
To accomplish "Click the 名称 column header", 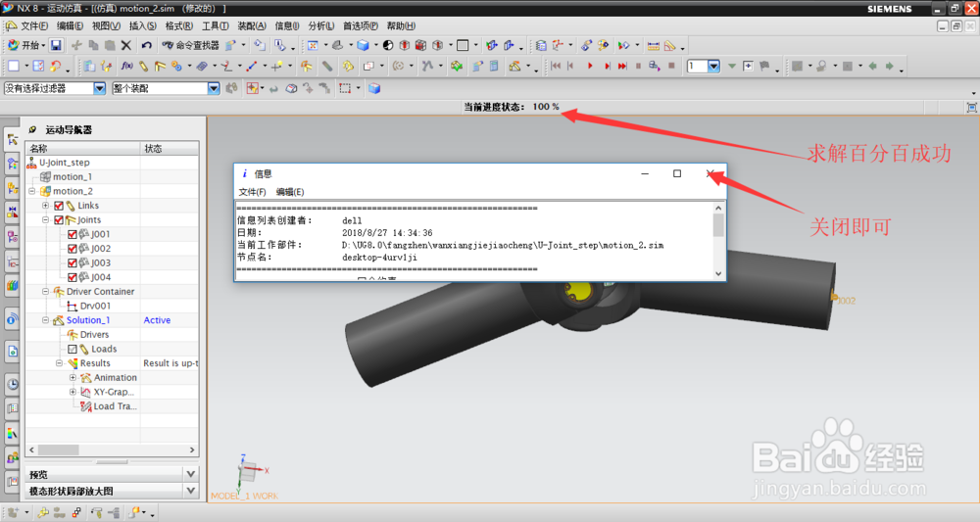I will (x=83, y=149).
